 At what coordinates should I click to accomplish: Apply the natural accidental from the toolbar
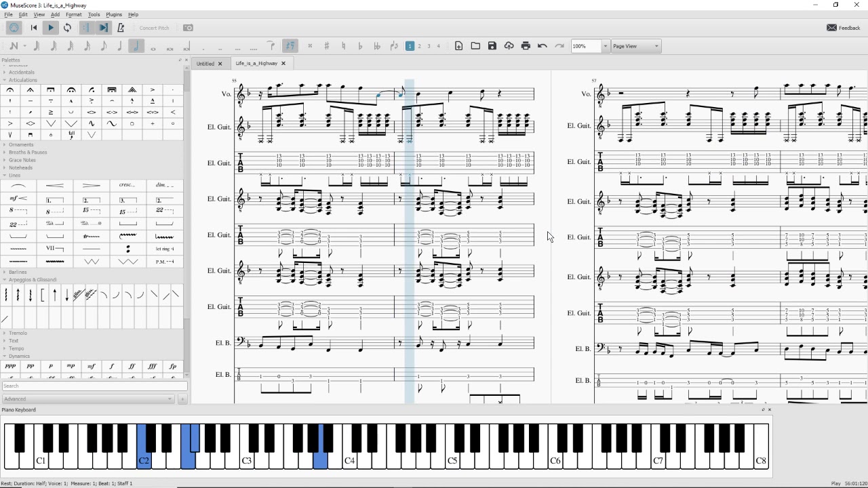[x=343, y=46]
